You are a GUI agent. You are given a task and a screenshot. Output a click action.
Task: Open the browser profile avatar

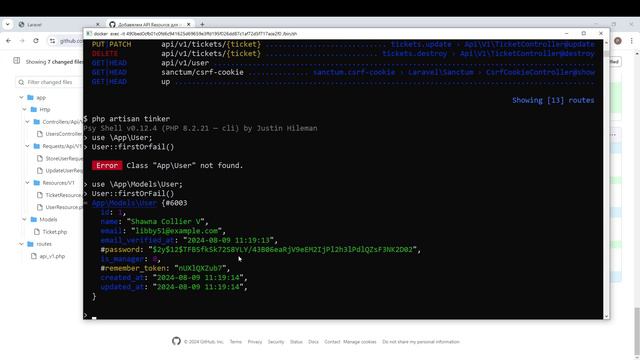(x=618, y=41)
